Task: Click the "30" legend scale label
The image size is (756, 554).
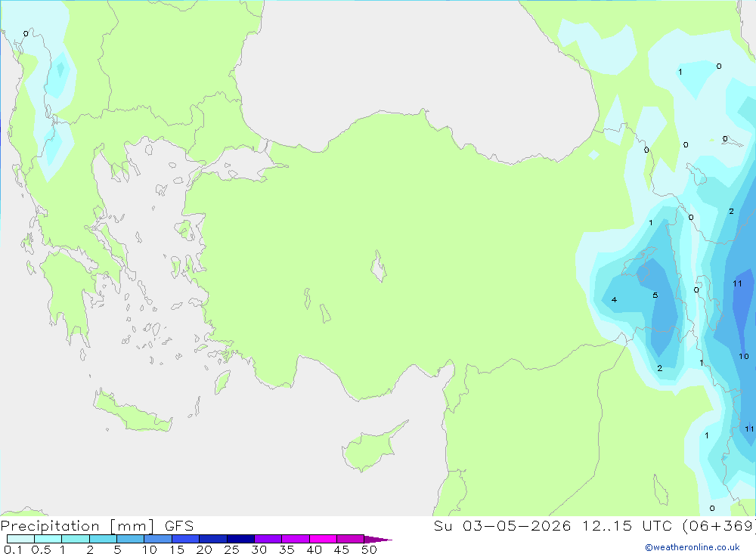Action: click(x=259, y=549)
